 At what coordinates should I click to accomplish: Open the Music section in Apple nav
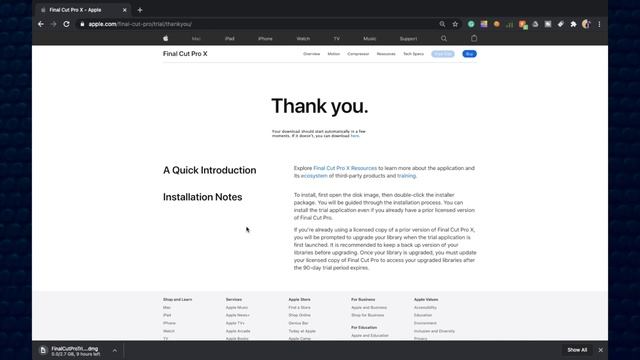(x=369, y=39)
